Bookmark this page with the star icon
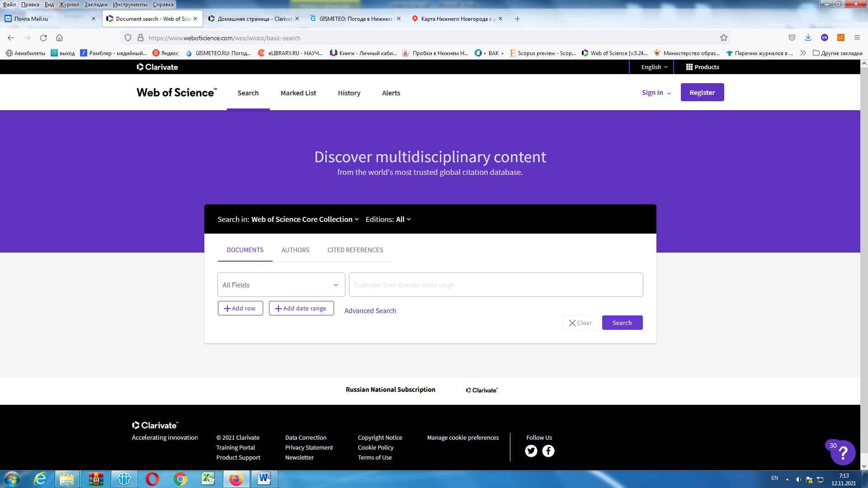Image resolution: width=868 pixels, height=488 pixels. (x=724, y=38)
